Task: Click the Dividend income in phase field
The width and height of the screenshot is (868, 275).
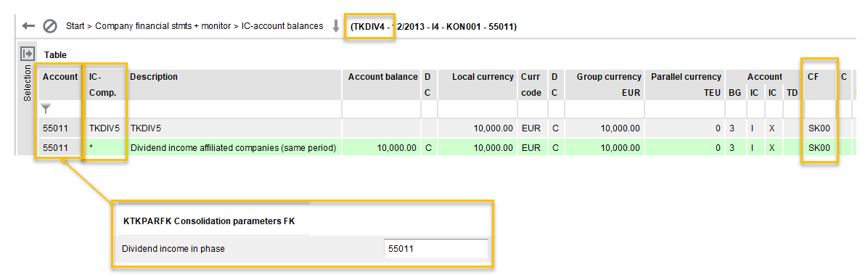Action: pos(435,249)
